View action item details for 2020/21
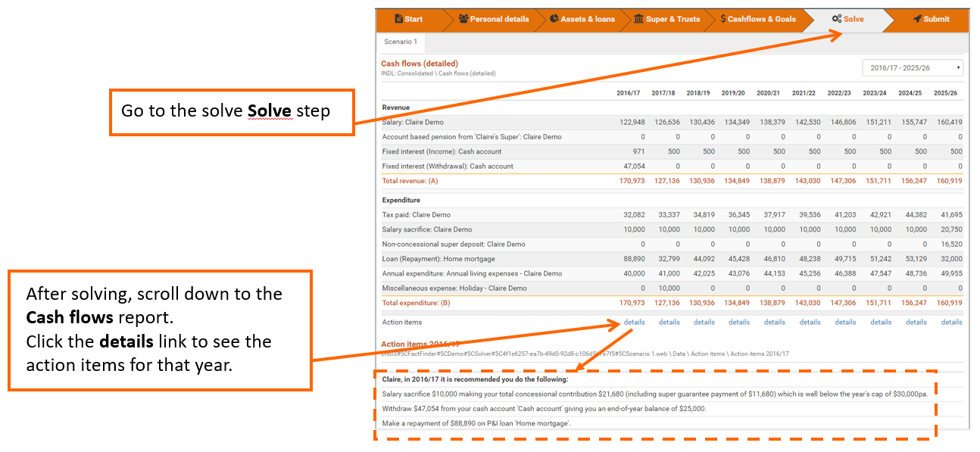Screen dimensions: 980x452 [x=774, y=323]
